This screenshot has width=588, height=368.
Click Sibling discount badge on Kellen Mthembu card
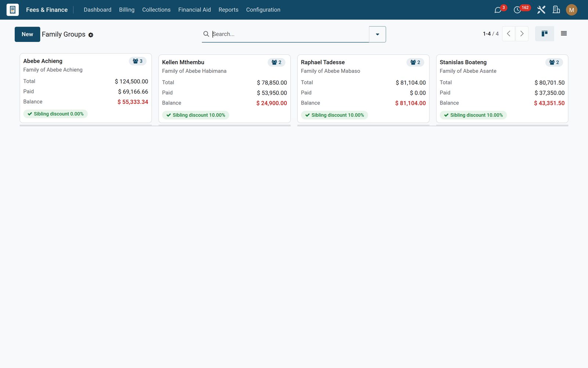pyautogui.click(x=196, y=115)
